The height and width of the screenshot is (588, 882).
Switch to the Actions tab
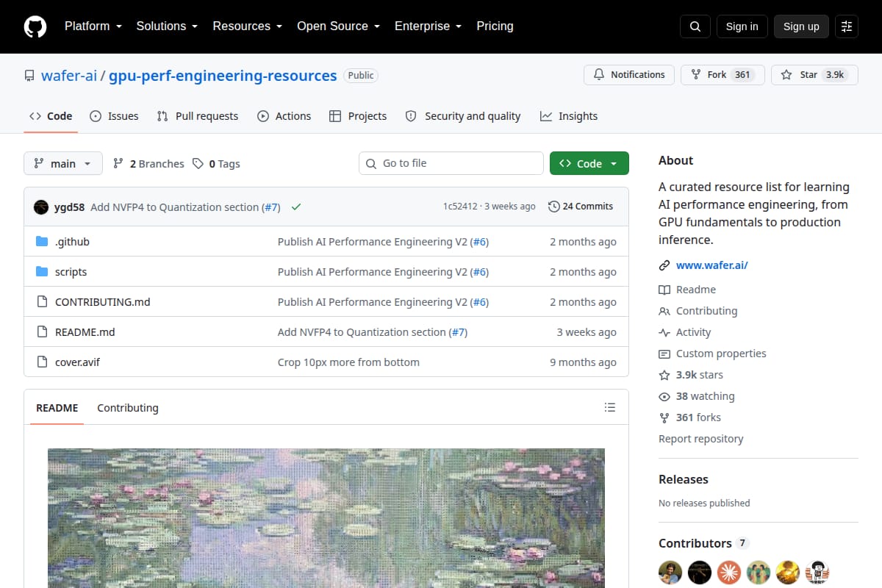[x=284, y=116]
